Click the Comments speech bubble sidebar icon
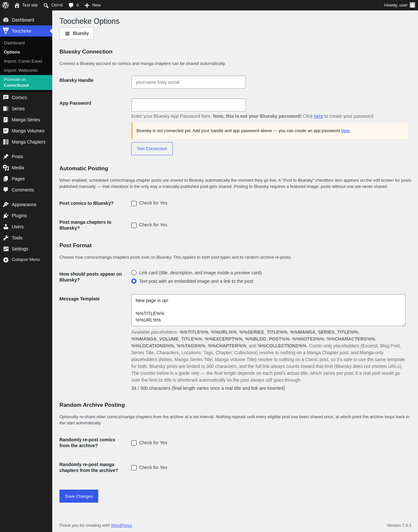Screen dimensions: 418x532 coord(6,190)
